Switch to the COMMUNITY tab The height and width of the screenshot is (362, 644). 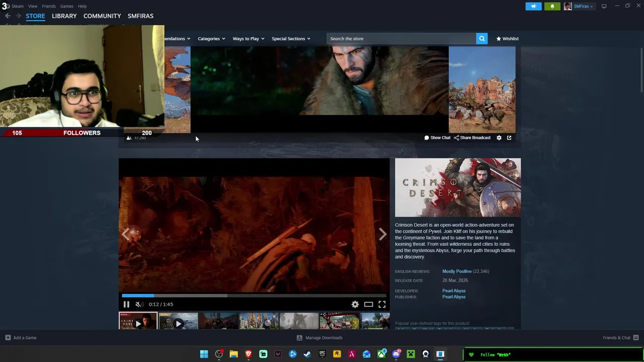click(x=102, y=16)
